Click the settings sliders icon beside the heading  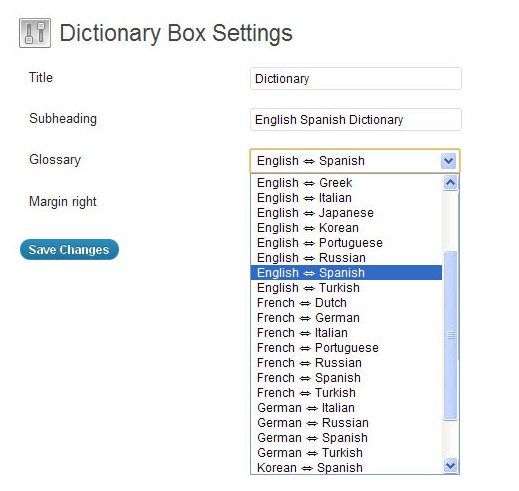coord(35,33)
